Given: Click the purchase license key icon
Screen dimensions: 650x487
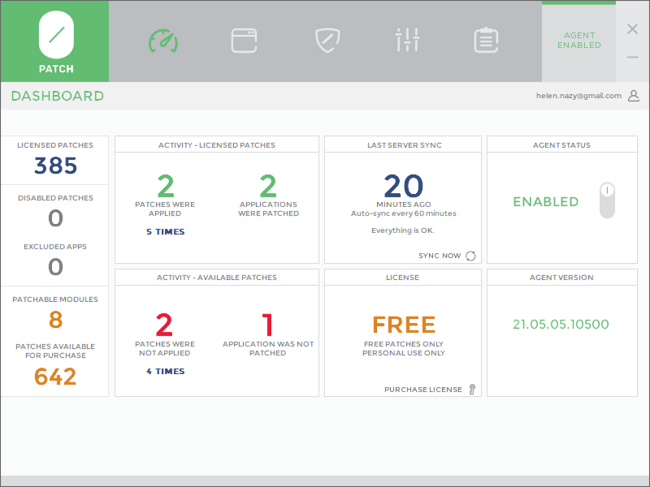Looking at the screenshot, I should point(472,389).
